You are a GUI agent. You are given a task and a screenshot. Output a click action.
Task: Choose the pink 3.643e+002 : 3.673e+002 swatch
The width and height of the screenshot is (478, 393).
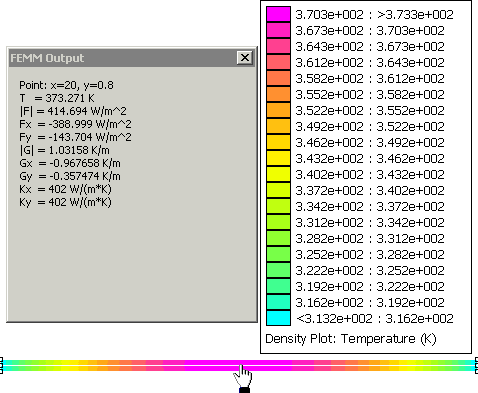tap(278, 46)
